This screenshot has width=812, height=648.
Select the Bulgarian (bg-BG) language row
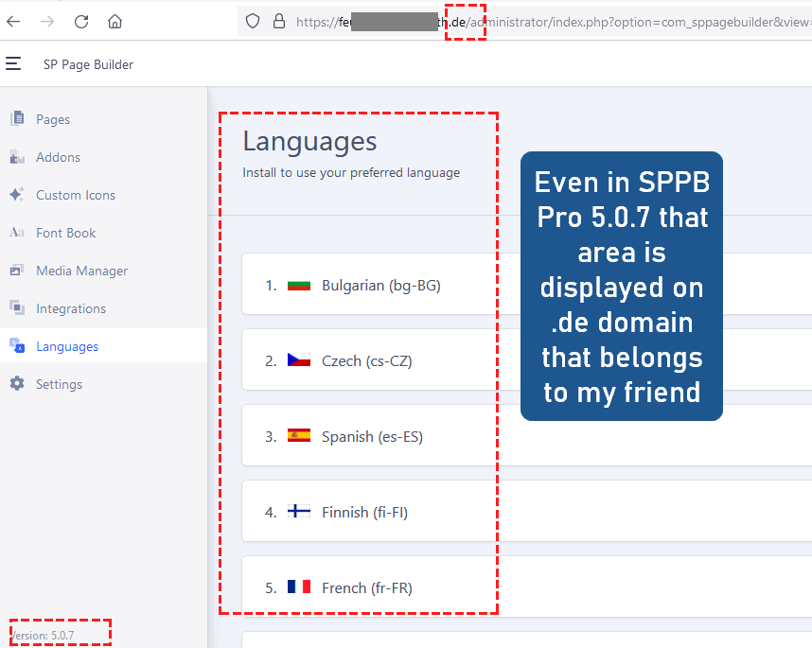pos(380,285)
